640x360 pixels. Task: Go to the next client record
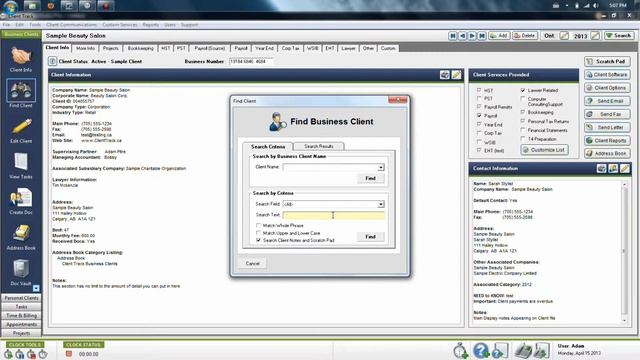[472, 36]
